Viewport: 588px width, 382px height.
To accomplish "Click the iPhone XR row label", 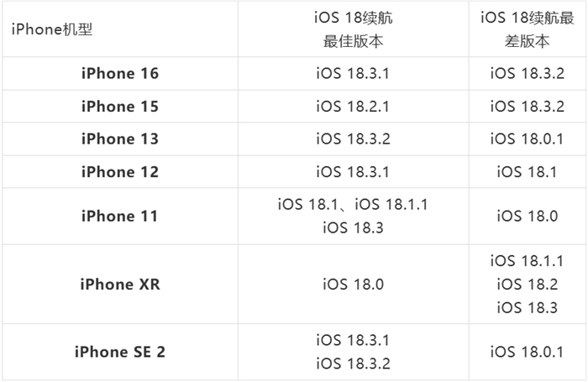I will (x=120, y=284).
